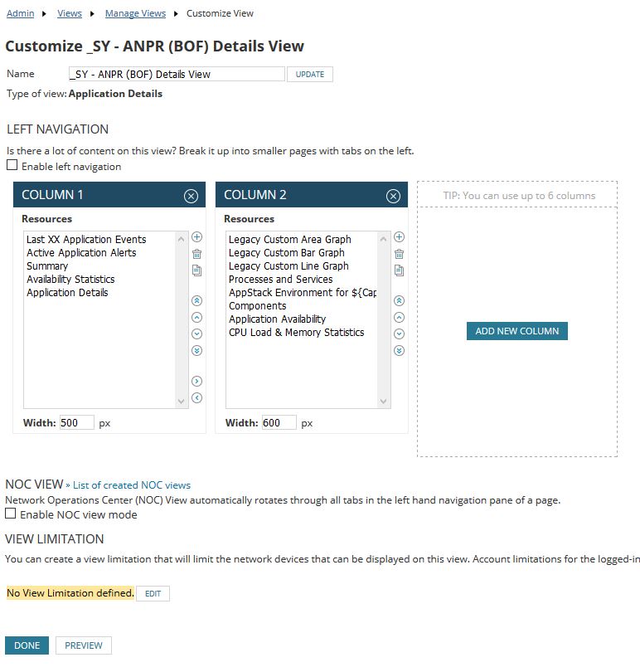Image resolution: width=640 pixels, height=672 pixels.
Task: Enable left navigation checkbox
Action: click(12, 165)
